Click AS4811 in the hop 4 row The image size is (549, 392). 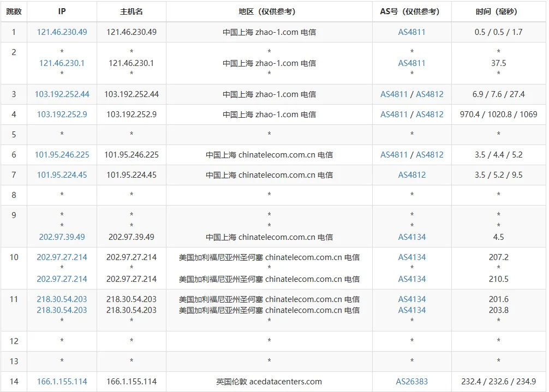[x=393, y=114]
